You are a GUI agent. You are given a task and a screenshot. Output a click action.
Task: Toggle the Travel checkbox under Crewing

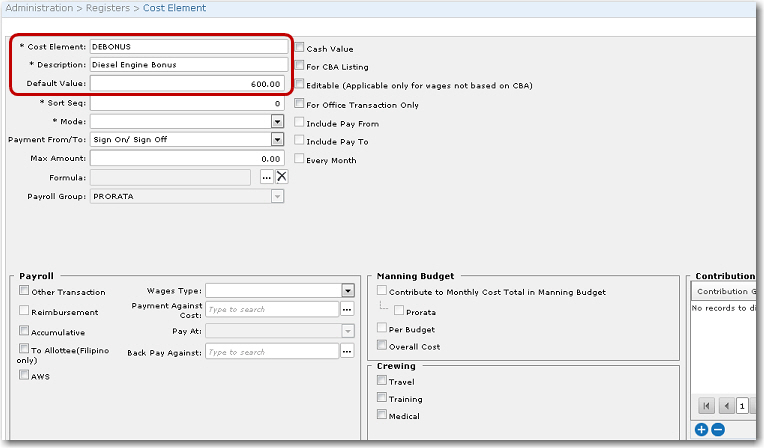382,381
